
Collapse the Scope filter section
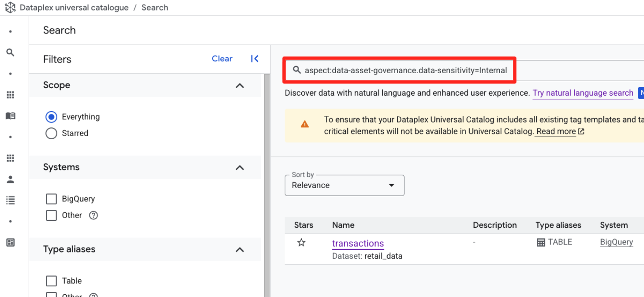[x=240, y=85]
